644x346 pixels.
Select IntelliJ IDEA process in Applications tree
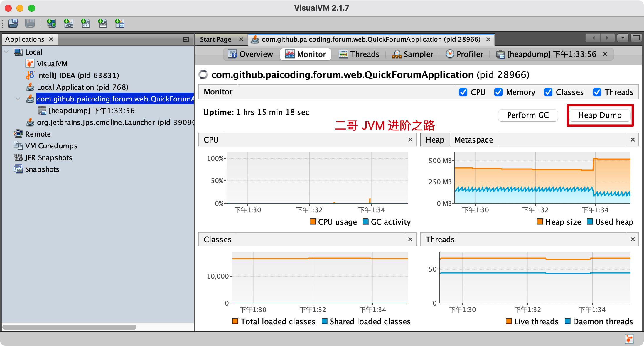pyautogui.click(x=78, y=75)
